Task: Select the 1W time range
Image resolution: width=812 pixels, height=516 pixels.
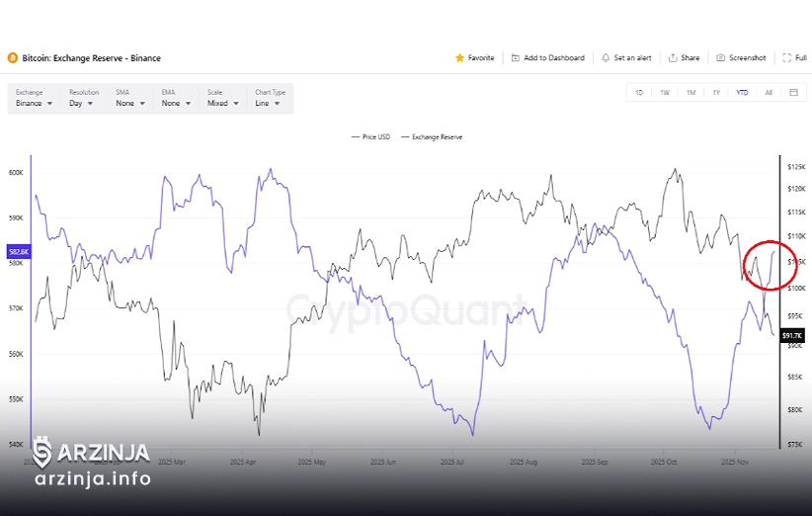Action: tap(665, 93)
